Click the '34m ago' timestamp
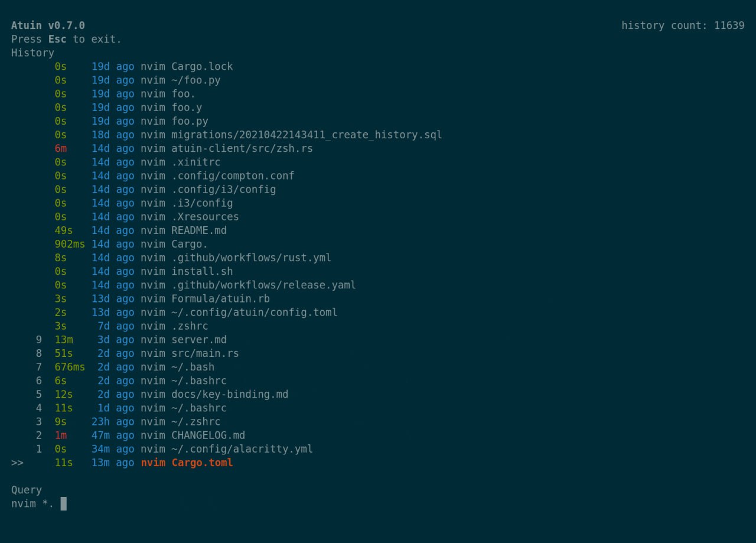 [x=113, y=449]
